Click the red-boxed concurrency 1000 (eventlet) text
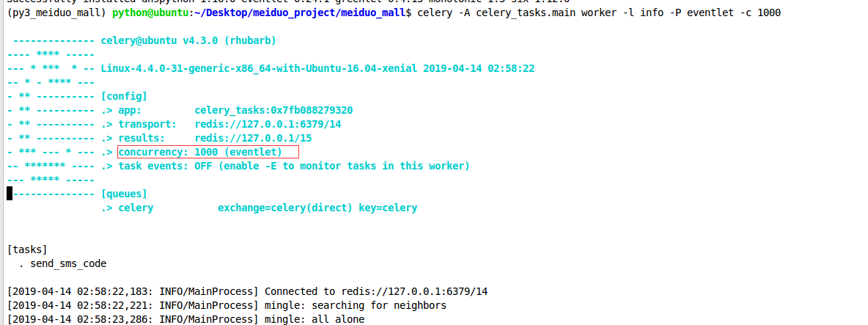Viewport: 868px width, 325px height. 208,152
